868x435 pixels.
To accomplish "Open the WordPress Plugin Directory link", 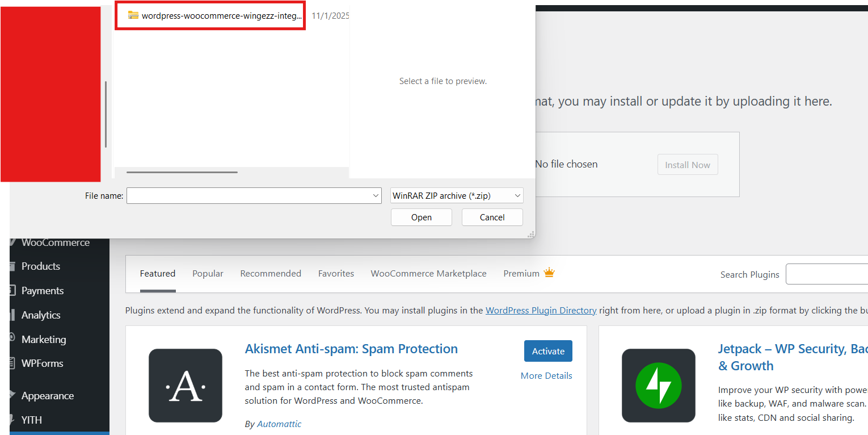I will coord(541,311).
